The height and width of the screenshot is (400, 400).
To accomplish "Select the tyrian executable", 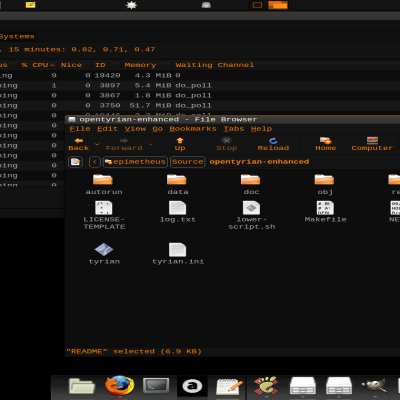I will point(104,254).
